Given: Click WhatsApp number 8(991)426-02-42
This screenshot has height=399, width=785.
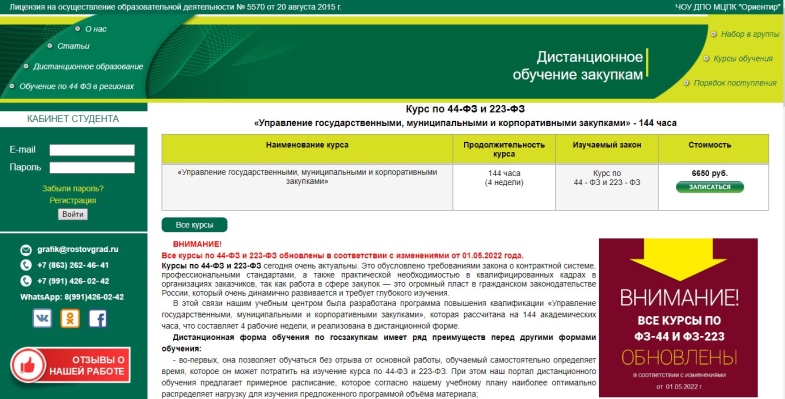Looking at the screenshot, I should click(94, 297).
